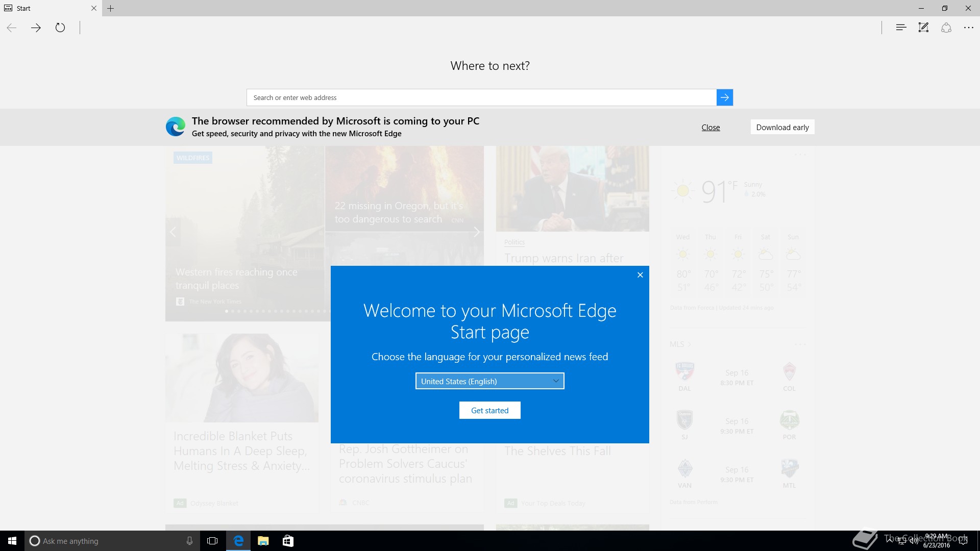The width and height of the screenshot is (980, 551).
Task: Click the browser Forward arrow
Action: tap(36, 28)
